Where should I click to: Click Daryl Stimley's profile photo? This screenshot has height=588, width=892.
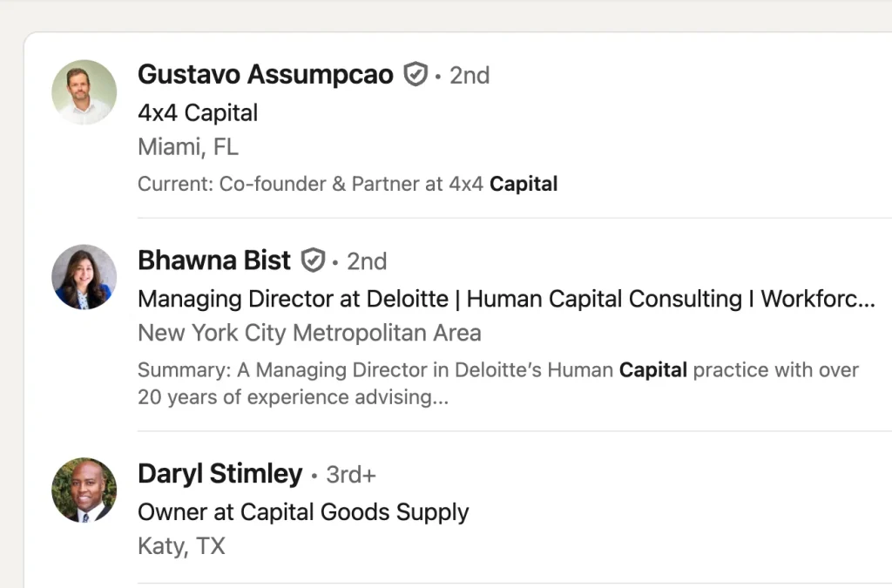[84, 490]
